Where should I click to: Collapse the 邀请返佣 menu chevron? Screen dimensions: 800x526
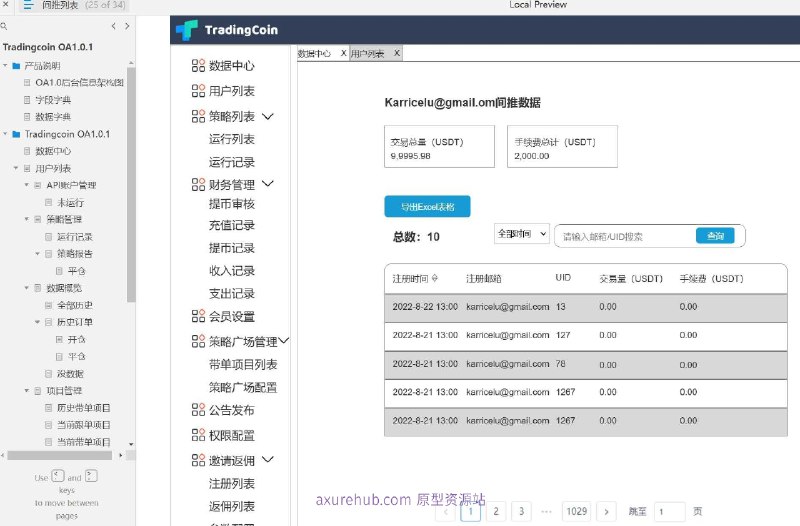pos(268,459)
